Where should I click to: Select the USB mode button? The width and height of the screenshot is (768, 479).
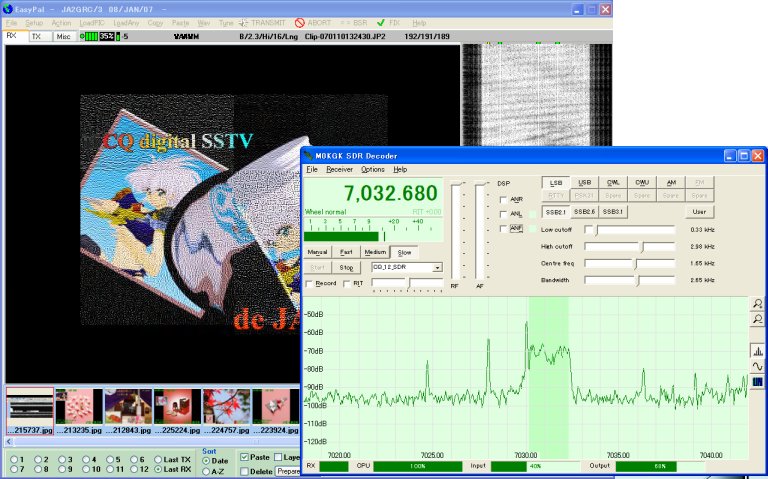pyautogui.click(x=584, y=183)
